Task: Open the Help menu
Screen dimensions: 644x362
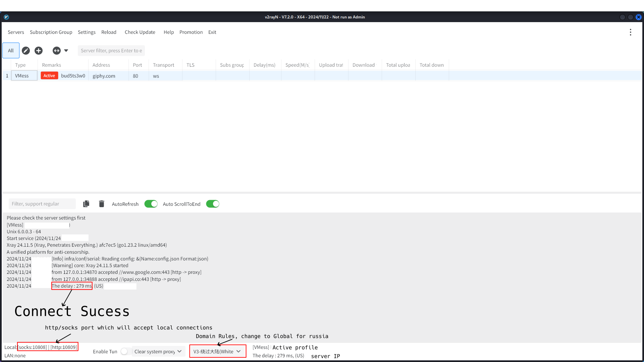Action: pyautogui.click(x=169, y=32)
